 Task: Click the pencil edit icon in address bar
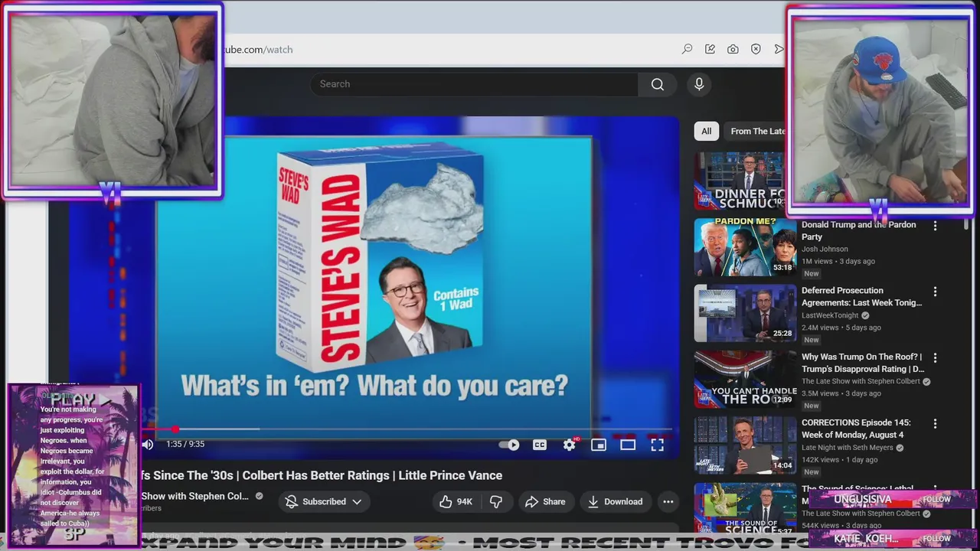(710, 49)
